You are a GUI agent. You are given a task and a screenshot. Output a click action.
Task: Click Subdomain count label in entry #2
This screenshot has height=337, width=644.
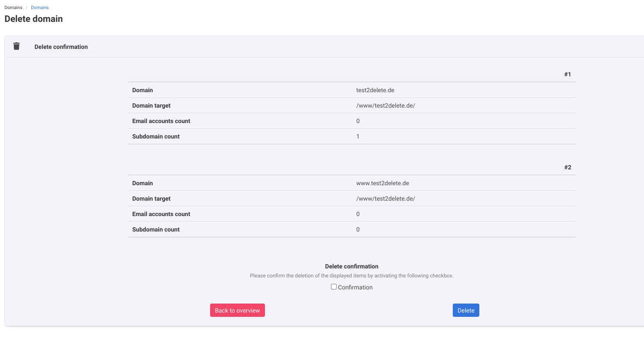156,229
